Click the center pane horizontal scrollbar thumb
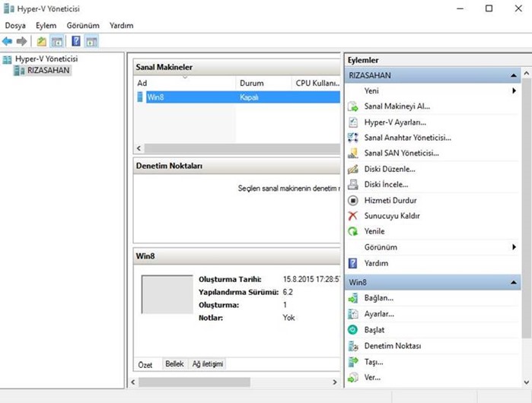The image size is (532, 403). tap(194, 382)
